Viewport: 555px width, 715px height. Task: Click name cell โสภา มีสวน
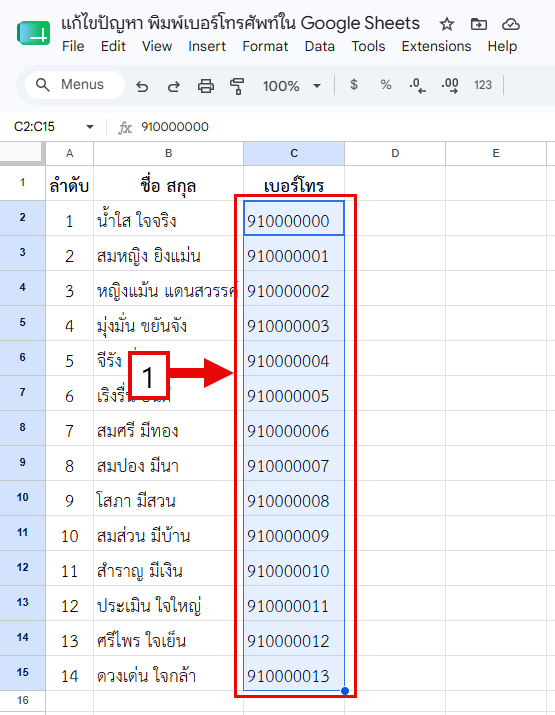(x=168, y=498)
